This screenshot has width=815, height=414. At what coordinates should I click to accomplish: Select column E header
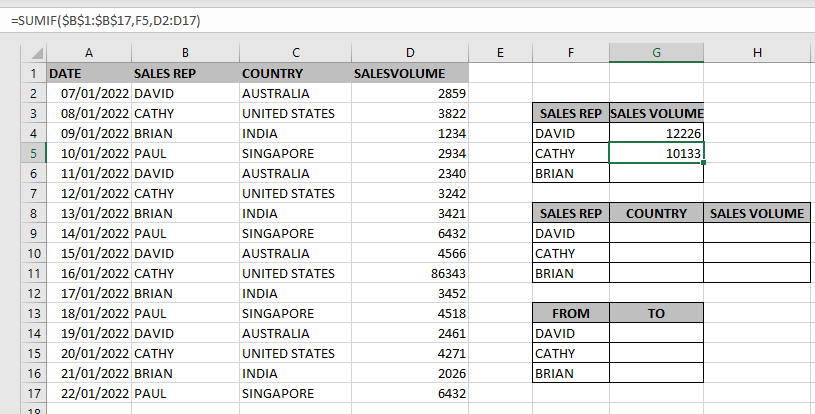[500, 52]
